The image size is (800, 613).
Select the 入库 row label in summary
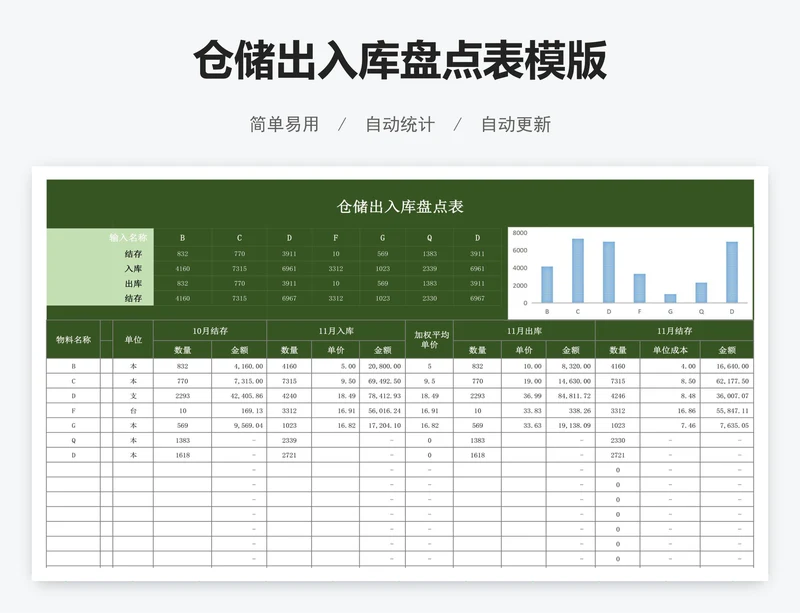pyautogui.click(x=100, y=268)
